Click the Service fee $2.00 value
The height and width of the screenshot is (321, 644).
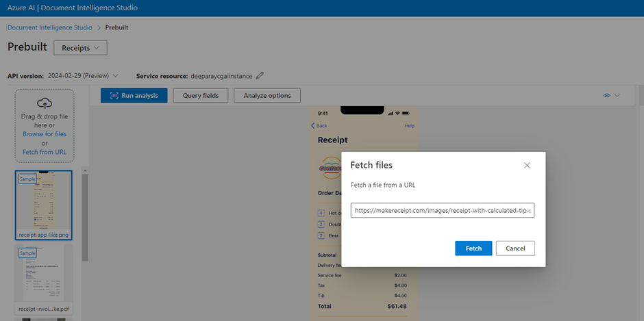tap(400, 275)
